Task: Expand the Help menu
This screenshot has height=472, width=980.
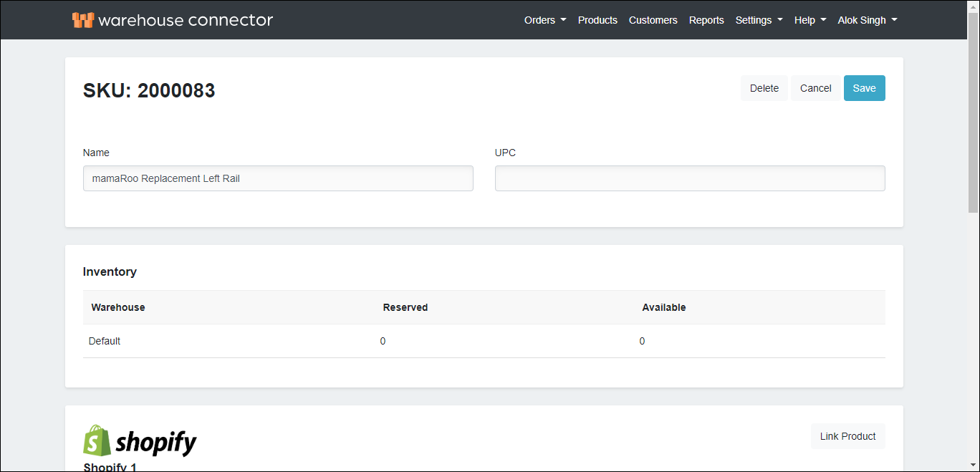Action: click(x=810, y=20)
